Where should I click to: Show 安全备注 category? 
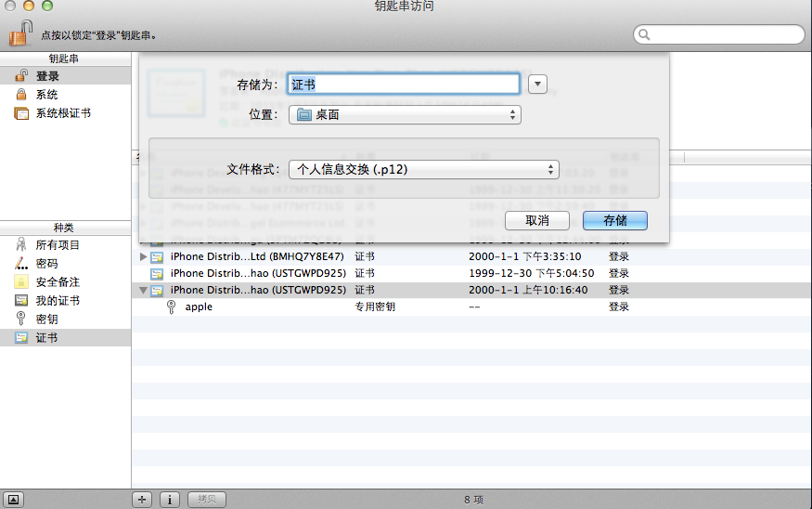[x=65, y=282]
